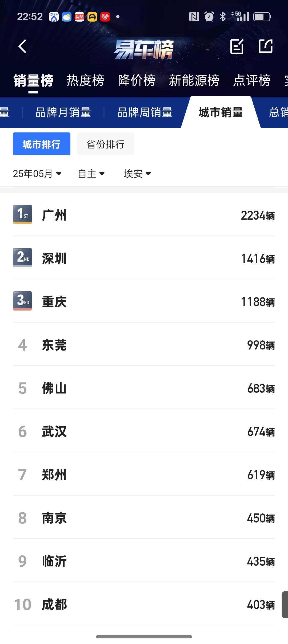Open the 自主 category dropdown

91,174
